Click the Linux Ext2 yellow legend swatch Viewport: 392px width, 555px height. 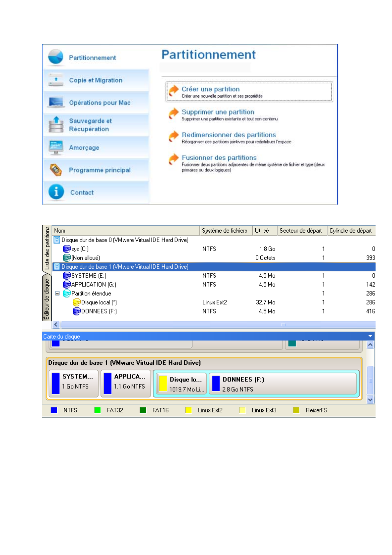[188, 410]
